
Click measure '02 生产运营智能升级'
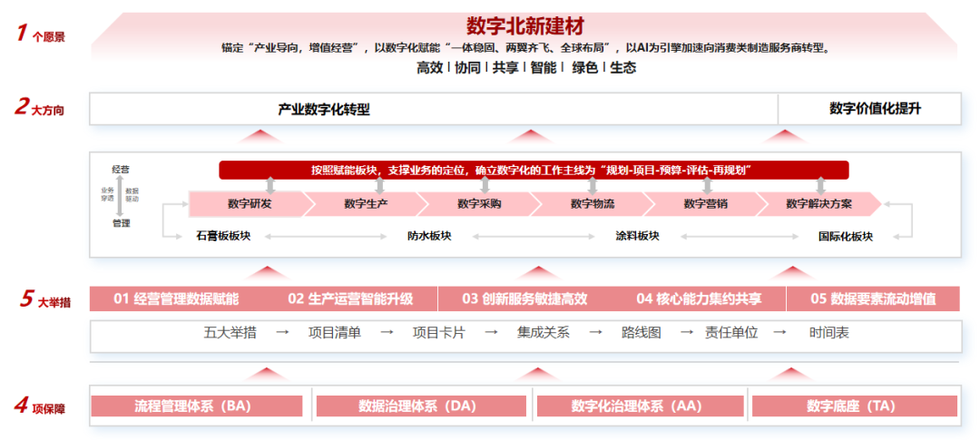[350, 298]
